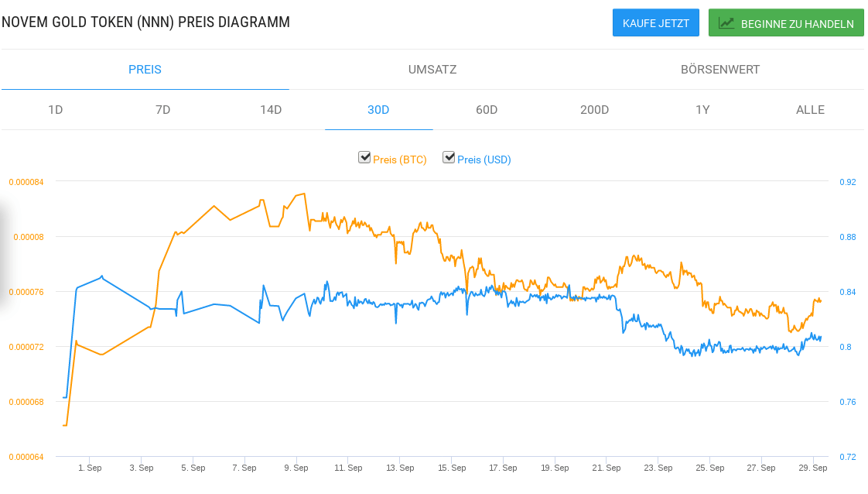
Task: Click the 0.8 USD axis label
Action: (846, 347)
